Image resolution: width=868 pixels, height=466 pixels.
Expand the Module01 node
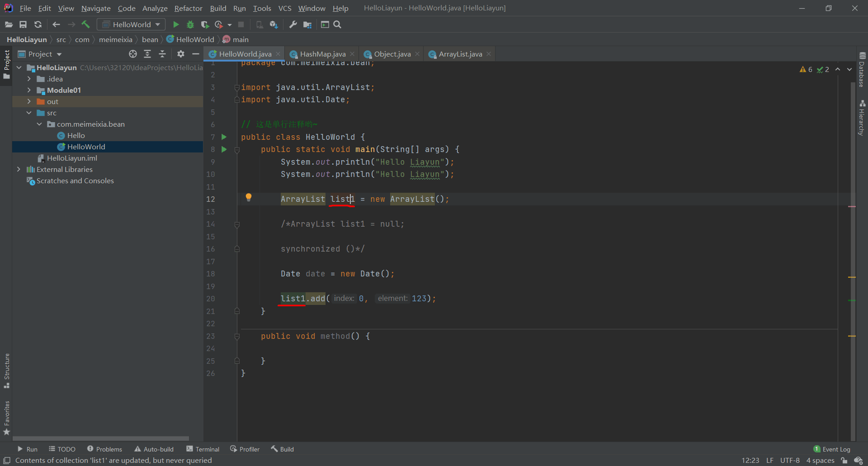pos(29,90)
